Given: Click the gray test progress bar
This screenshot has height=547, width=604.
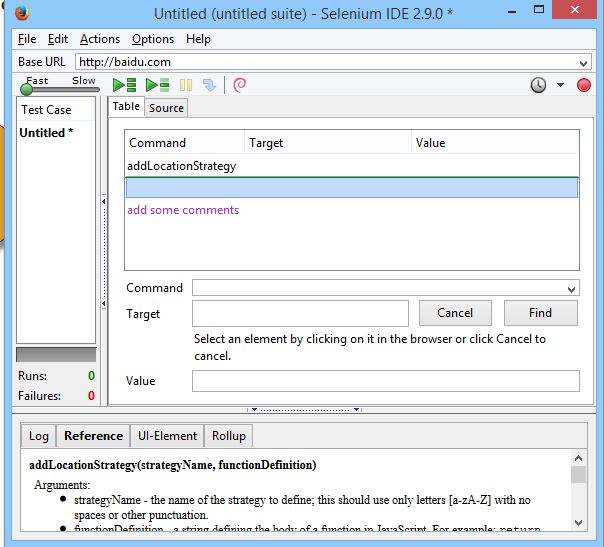Looking at the screenshot, I should [x=56, y=355].
